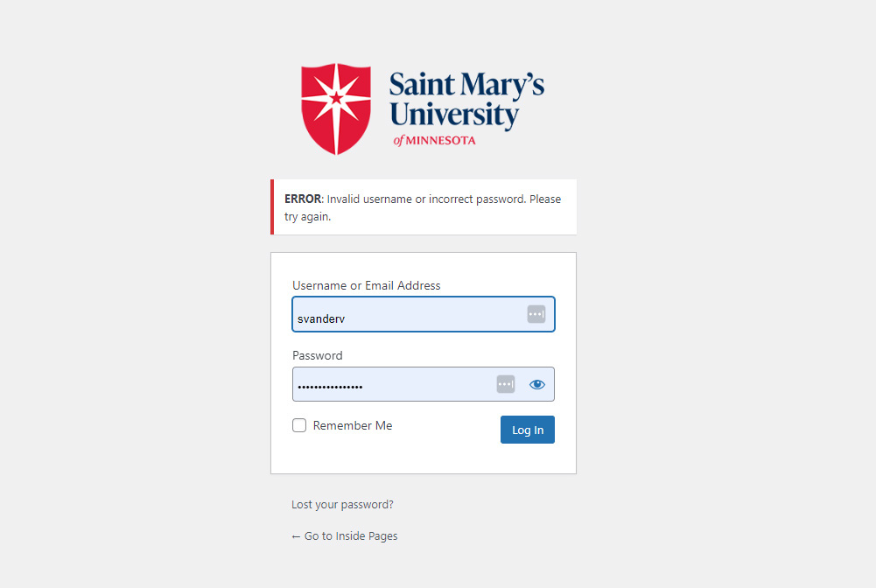This screenshot has width=876, height=588.
Task: Click the red left border of error notice
Action: click(272, 207)
